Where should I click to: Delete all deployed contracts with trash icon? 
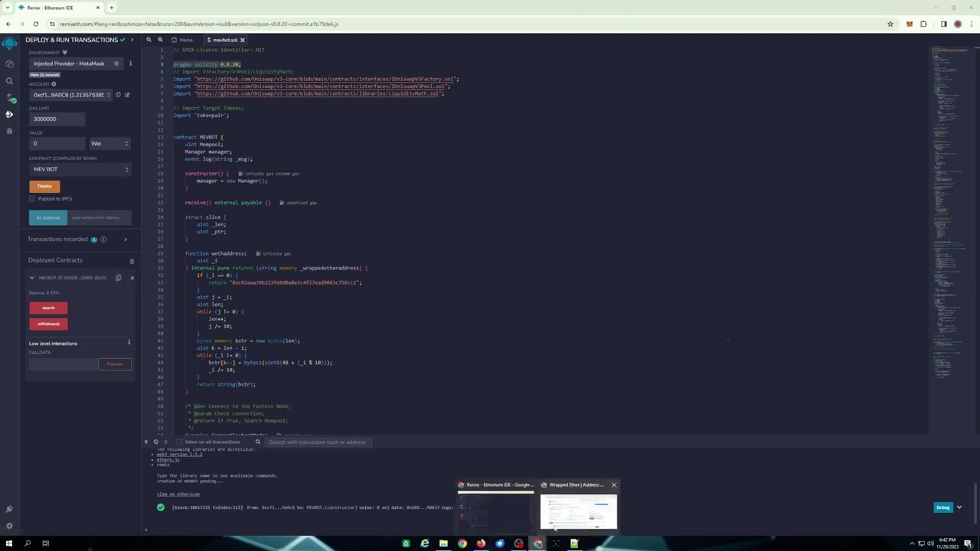click(x=132, y=261)
